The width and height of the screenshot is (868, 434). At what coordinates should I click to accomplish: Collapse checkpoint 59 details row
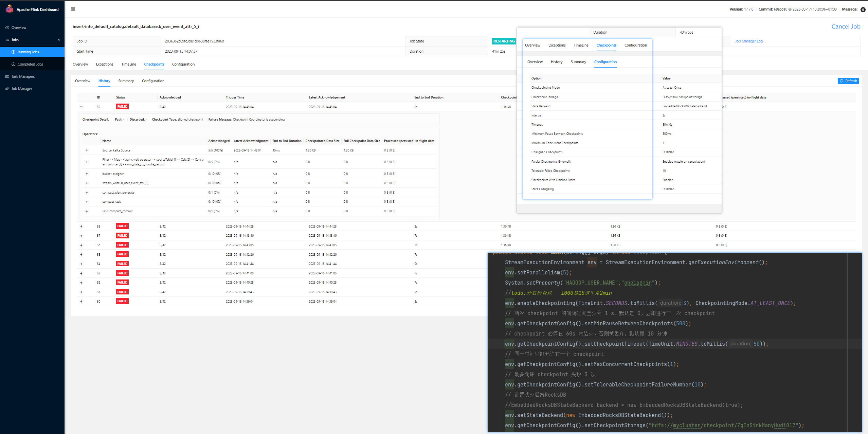pyautogui.click(x=81, y=107)
